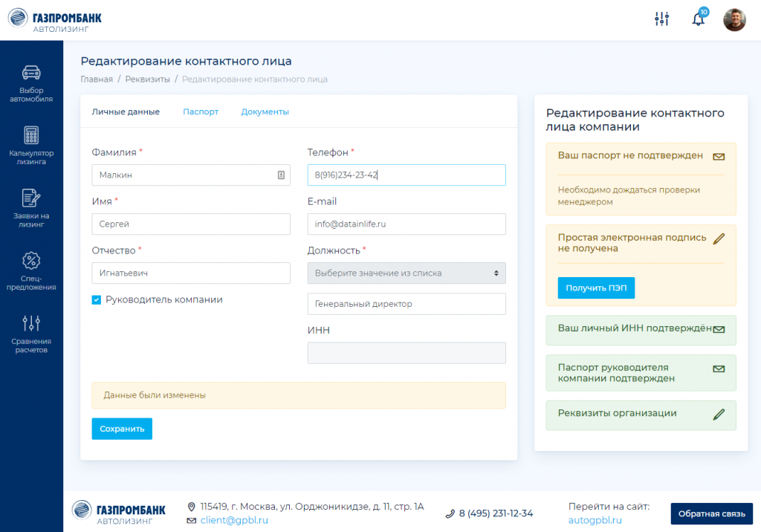Open special offers percent icon

(x=31, y=261)
